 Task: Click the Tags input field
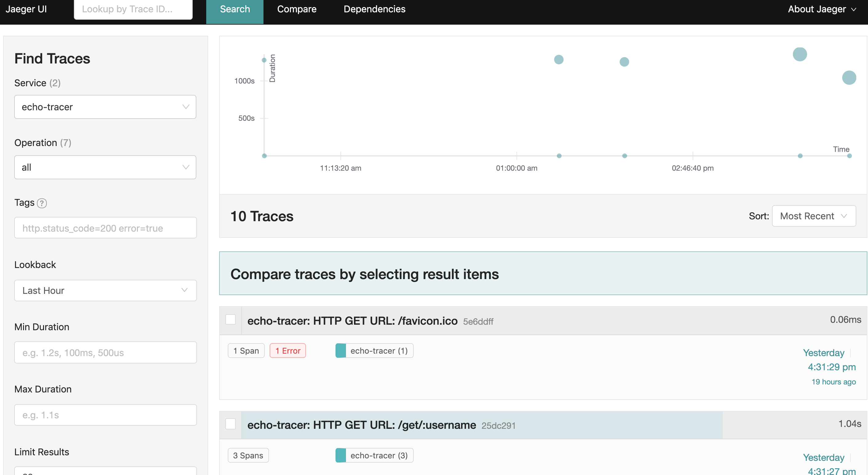click(x=105, y=228)
